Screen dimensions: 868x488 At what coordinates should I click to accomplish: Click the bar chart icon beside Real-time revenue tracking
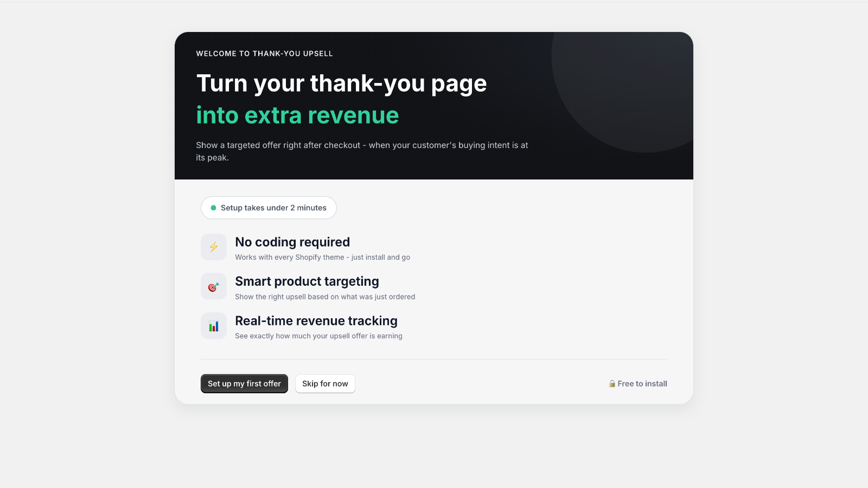(214, 326)
